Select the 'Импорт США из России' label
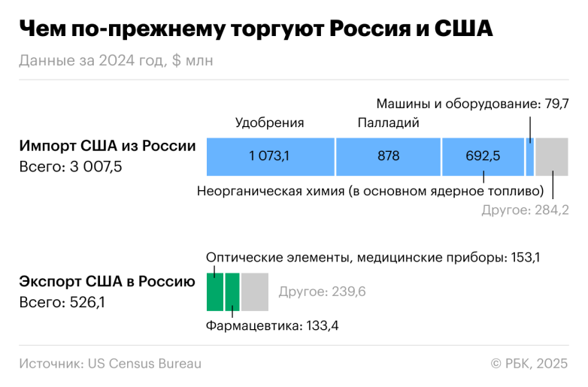Screen dimensions: 588x387 pos(107,146)
